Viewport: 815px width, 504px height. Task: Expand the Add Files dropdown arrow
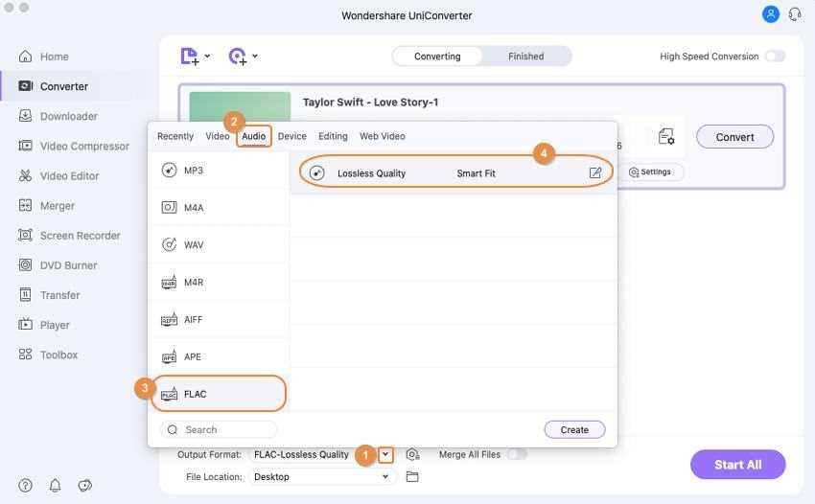tap(207, 56)
